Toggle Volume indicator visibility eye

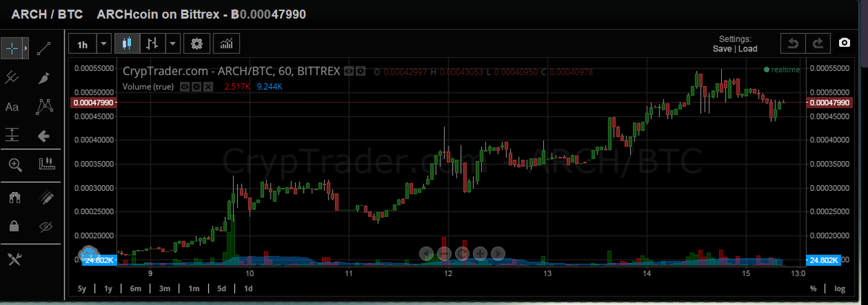click(x=184, y=87)
